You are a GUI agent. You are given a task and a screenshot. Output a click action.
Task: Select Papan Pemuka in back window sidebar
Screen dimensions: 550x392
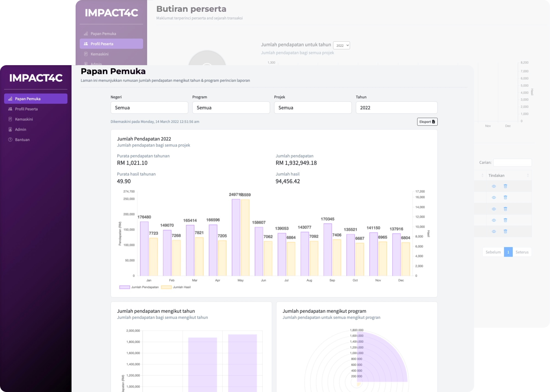point(111,34)
